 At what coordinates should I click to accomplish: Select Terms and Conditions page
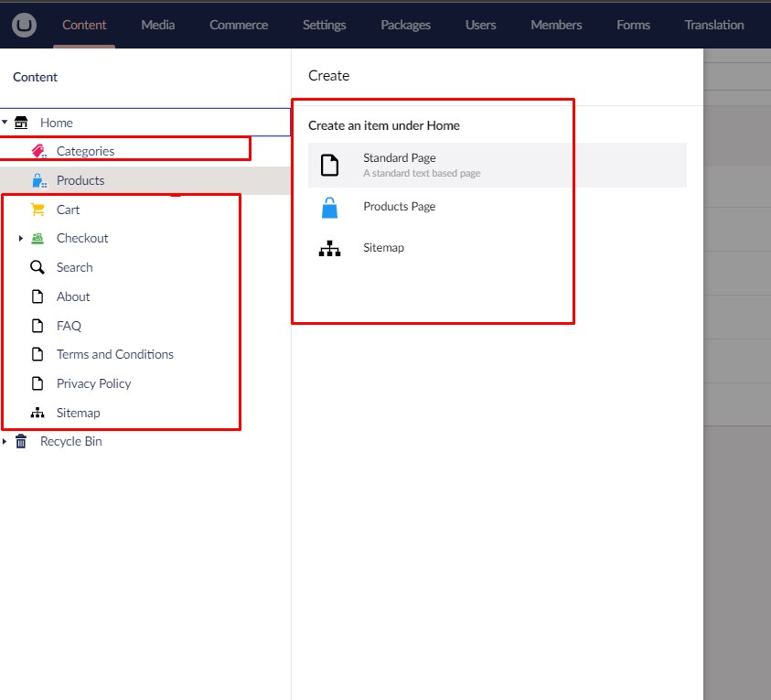(114, 354)
